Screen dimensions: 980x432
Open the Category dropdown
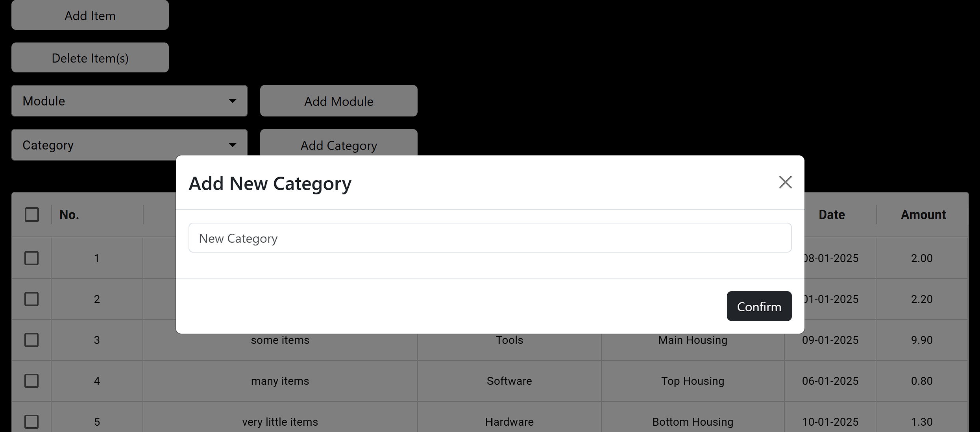pyautogui.click(x=129, y=145)
